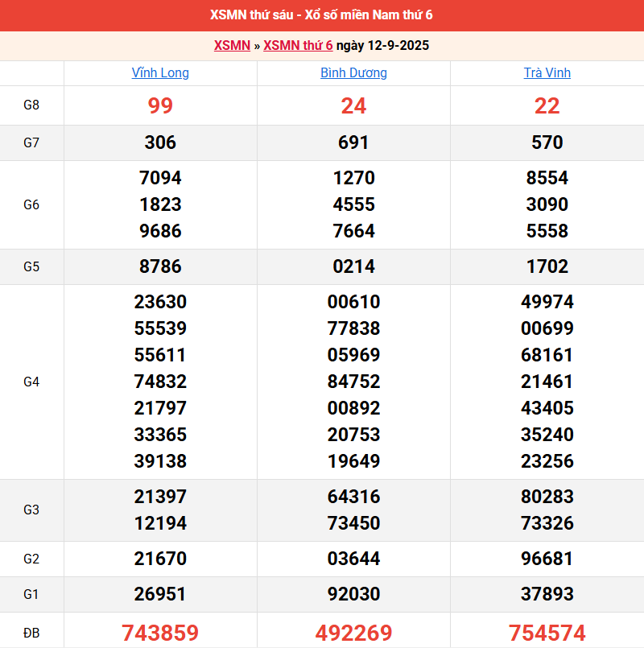Screen dimensions: 644x648
Task: Click G1 number 26951
Action: tap(160, 594)
